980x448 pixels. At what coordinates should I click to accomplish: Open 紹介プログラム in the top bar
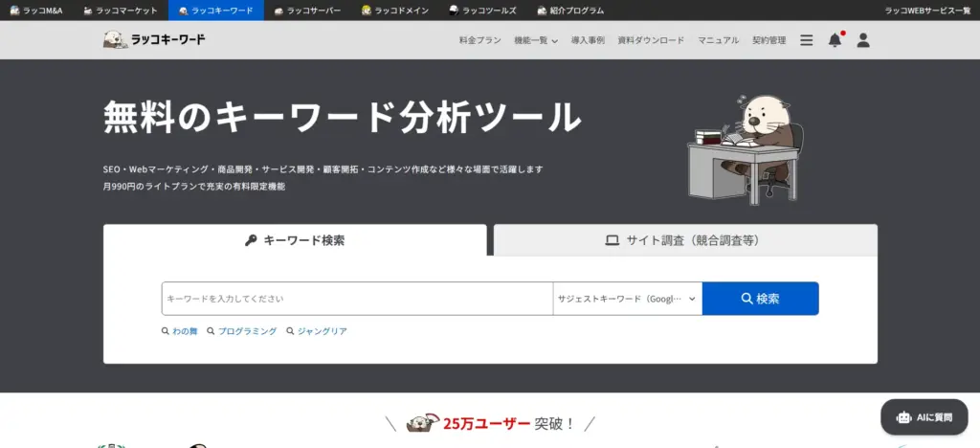[x=570, y=11]
